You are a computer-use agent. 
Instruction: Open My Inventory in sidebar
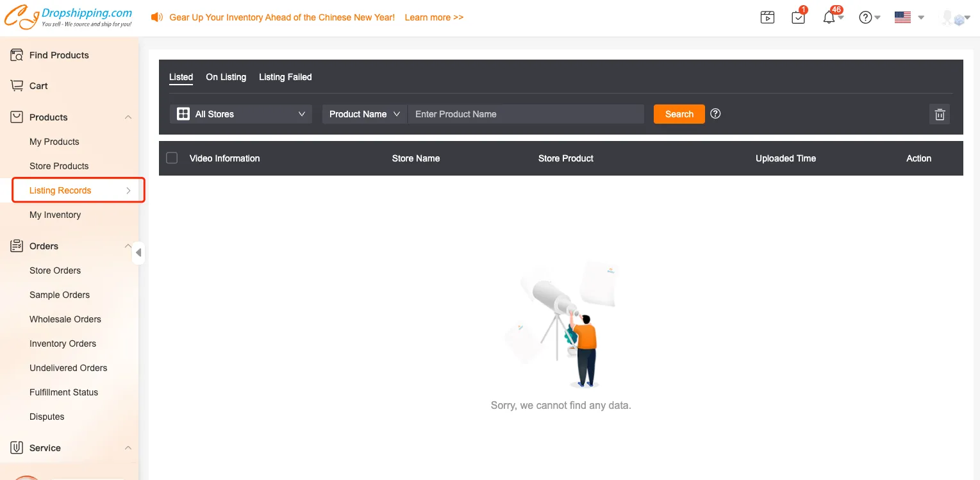point(55,215)
